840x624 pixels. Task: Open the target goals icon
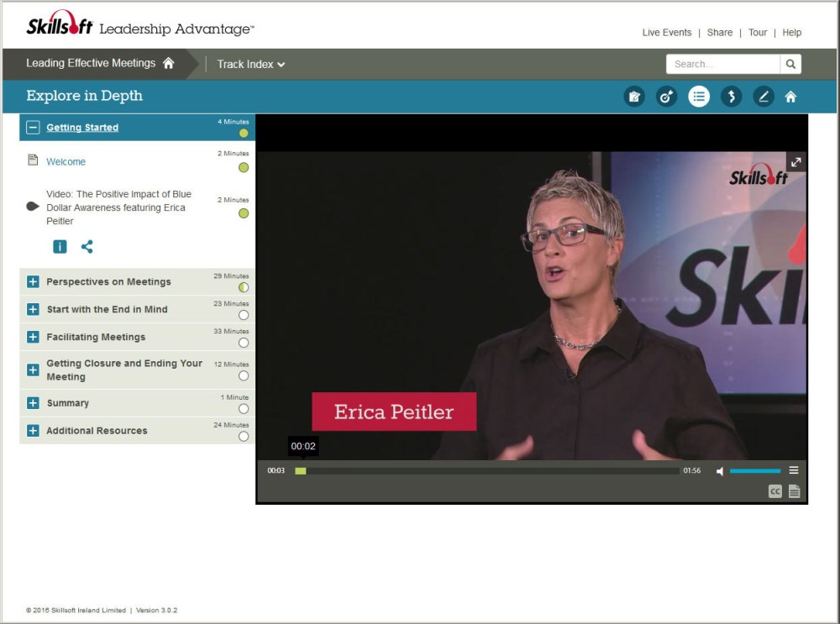click(x=666, y=97)
